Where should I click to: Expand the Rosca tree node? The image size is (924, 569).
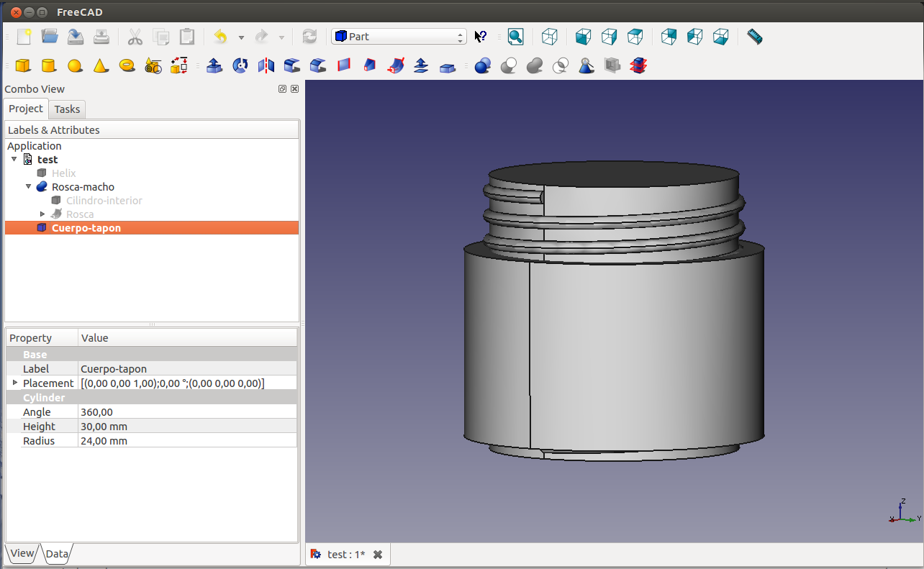pyautogui.click(x=42, y=214)
